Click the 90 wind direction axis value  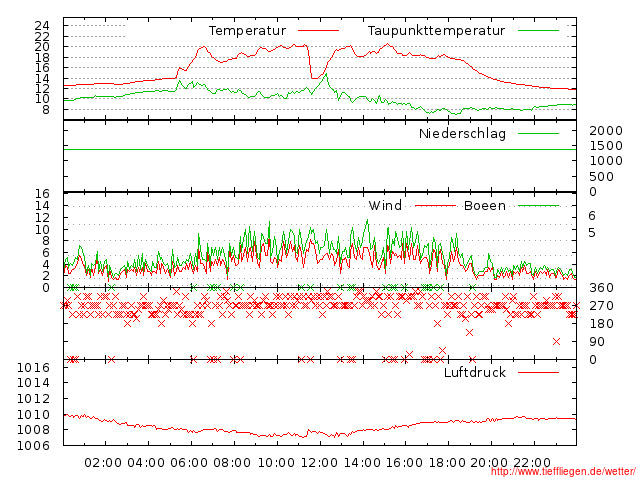(x=597, y=342)
